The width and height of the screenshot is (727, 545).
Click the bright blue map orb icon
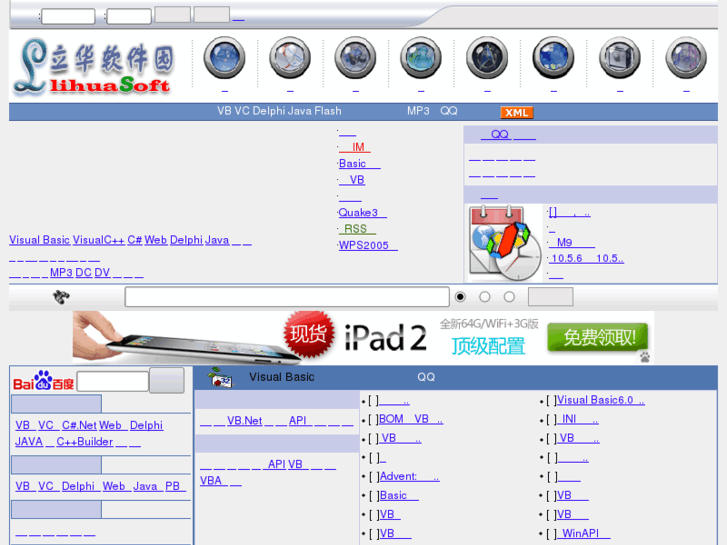[553, 58]
